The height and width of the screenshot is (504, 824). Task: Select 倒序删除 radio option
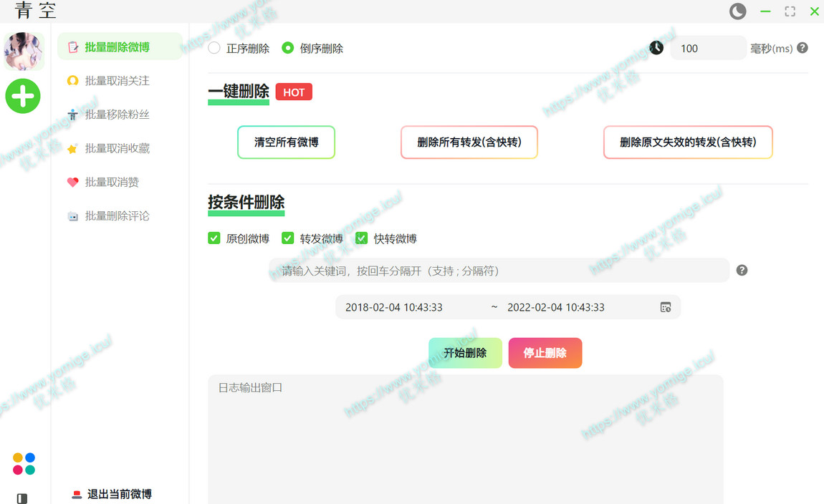tap(288, 48)
